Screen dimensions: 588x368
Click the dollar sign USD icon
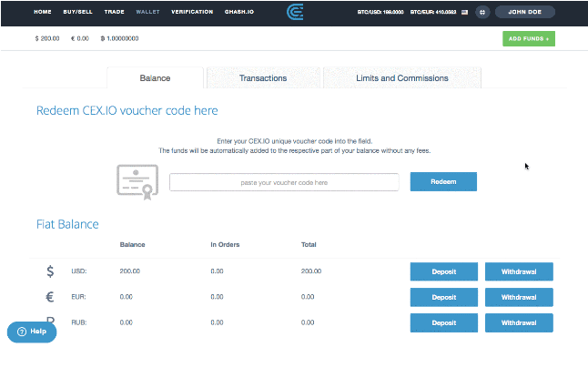(50, 271)
